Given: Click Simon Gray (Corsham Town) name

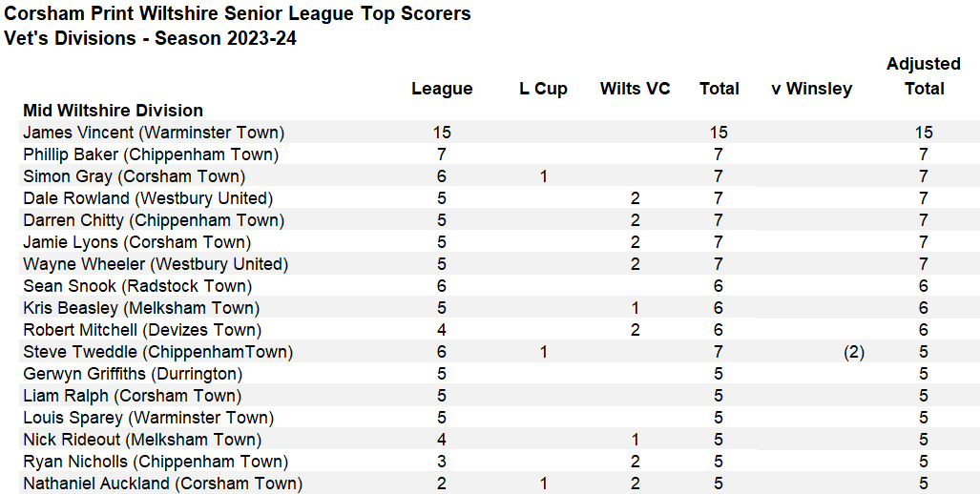Looking at the screenshot, I should [x=134, y=176].
